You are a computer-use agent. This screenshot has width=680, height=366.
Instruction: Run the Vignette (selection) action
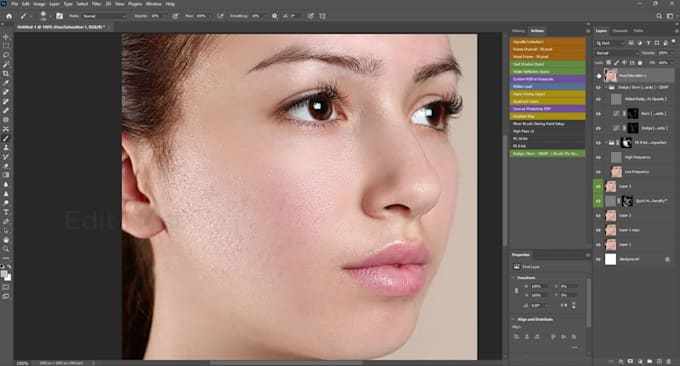(547, 42)
